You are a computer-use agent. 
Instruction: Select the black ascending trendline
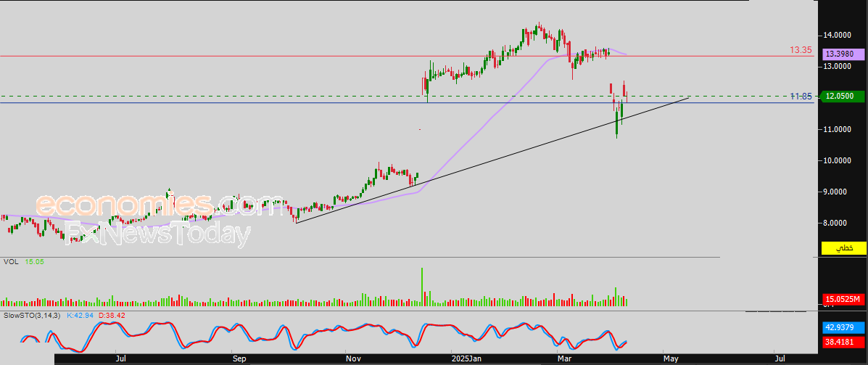(492, 160)
